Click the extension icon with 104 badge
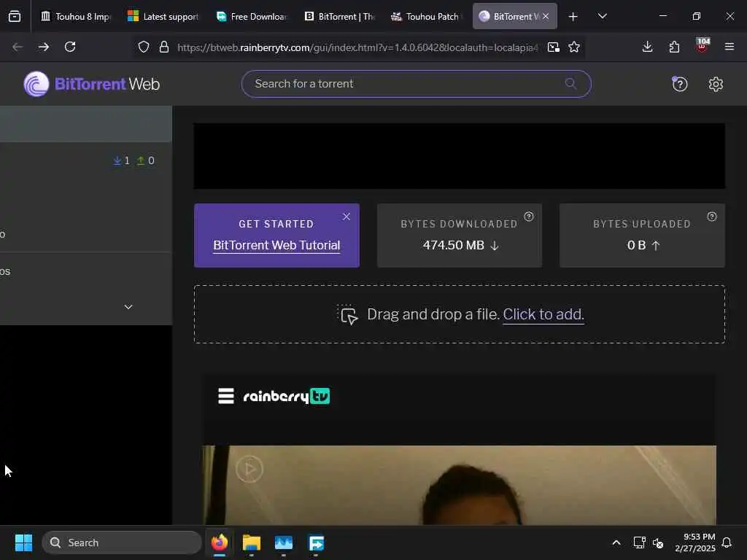Viewport: 747px width, 560px height. [x=703, y=45]
